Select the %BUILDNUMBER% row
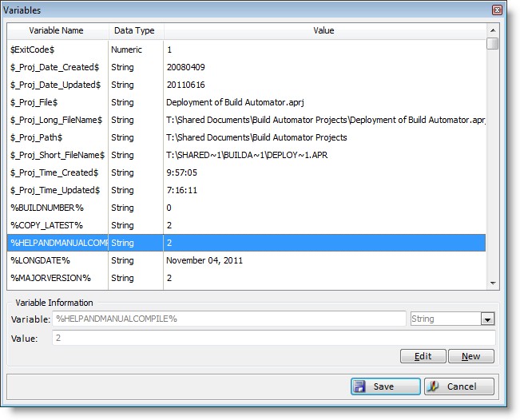The width and height of the screenshot is (520, 420). [x=246, y=208]
